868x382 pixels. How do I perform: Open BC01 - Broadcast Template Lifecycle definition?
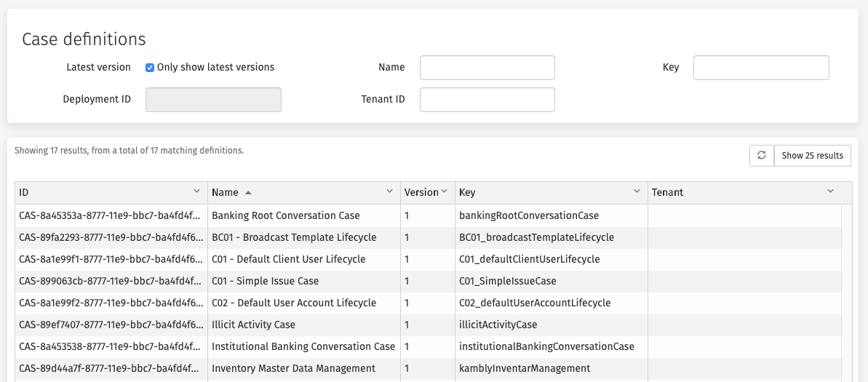(x=294, y=237)
